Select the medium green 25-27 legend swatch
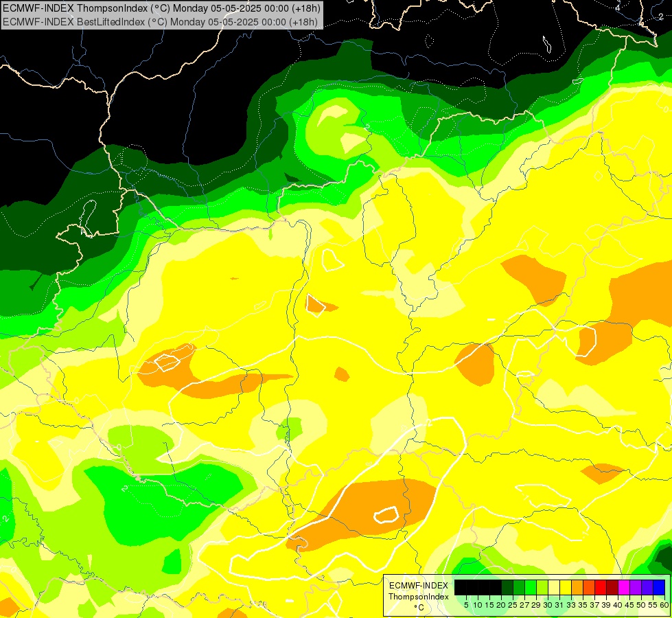This screenshot has height=618, width=672. coord(518,587)
